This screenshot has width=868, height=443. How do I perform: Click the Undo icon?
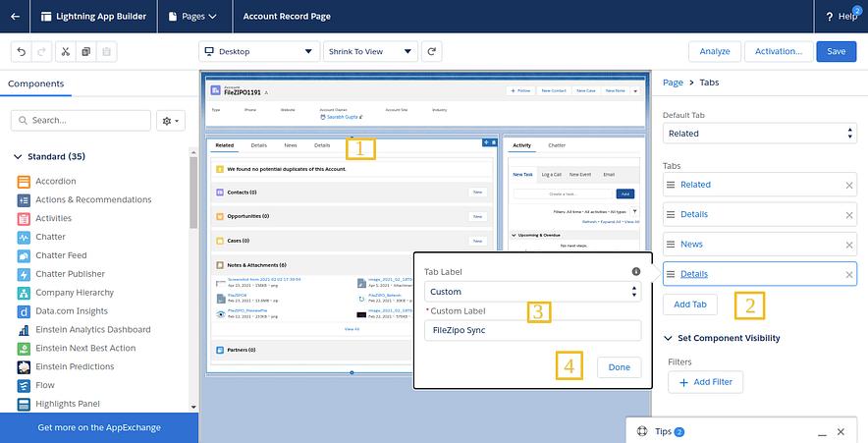point(21,51)
